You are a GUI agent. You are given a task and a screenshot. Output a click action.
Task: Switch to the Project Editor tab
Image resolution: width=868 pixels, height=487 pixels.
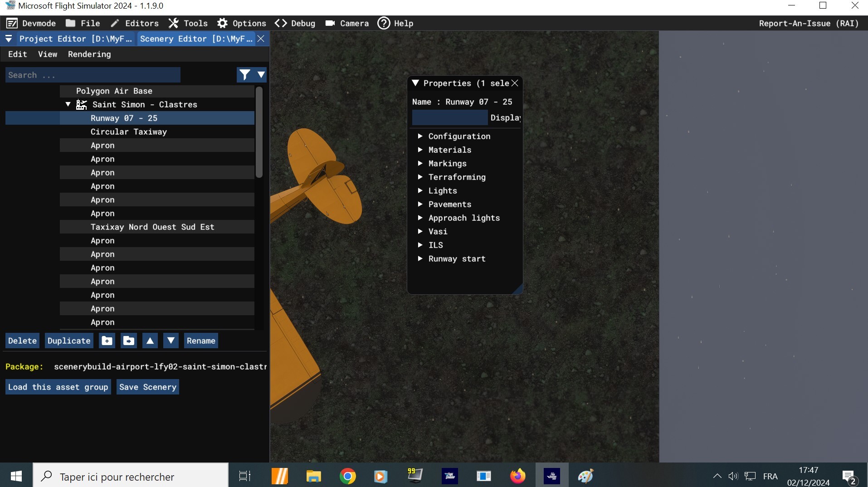tap(75, 39)
